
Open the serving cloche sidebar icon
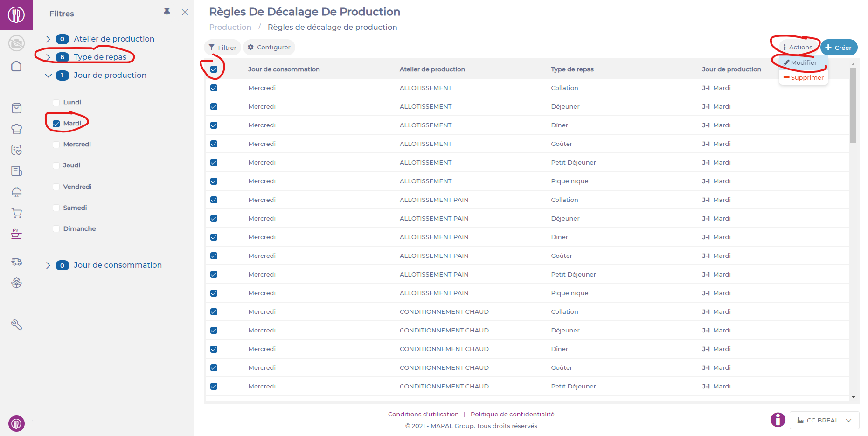pyautogui.click(x=16, y=192)
